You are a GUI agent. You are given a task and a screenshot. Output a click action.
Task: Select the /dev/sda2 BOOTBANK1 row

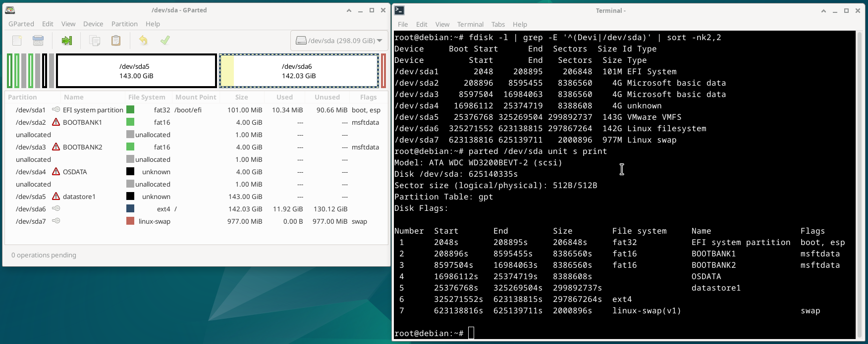point(196,122)
